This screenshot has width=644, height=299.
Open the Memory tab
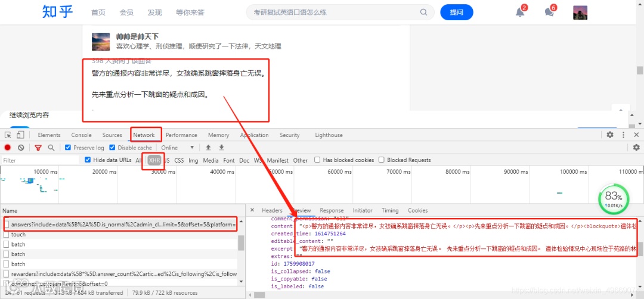tap(218, 135)
